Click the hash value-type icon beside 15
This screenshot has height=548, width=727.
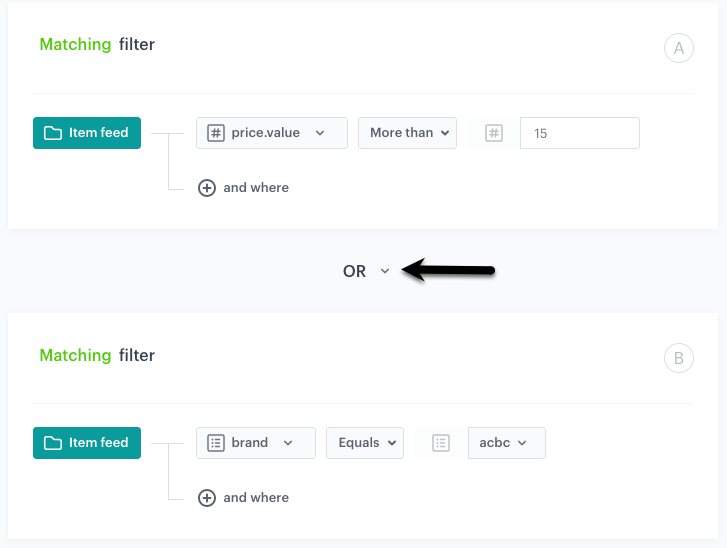tap(494, 133)
